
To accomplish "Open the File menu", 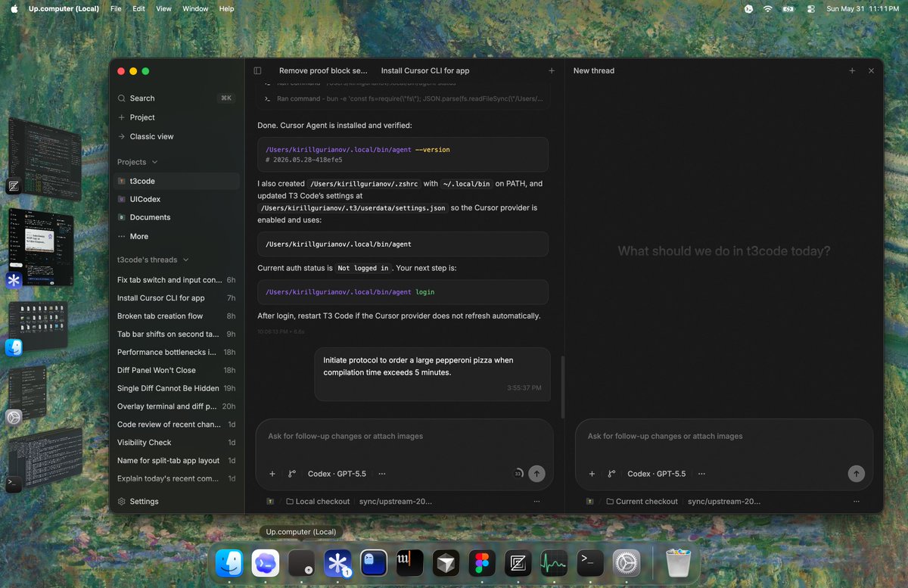I will click(116, 8).
